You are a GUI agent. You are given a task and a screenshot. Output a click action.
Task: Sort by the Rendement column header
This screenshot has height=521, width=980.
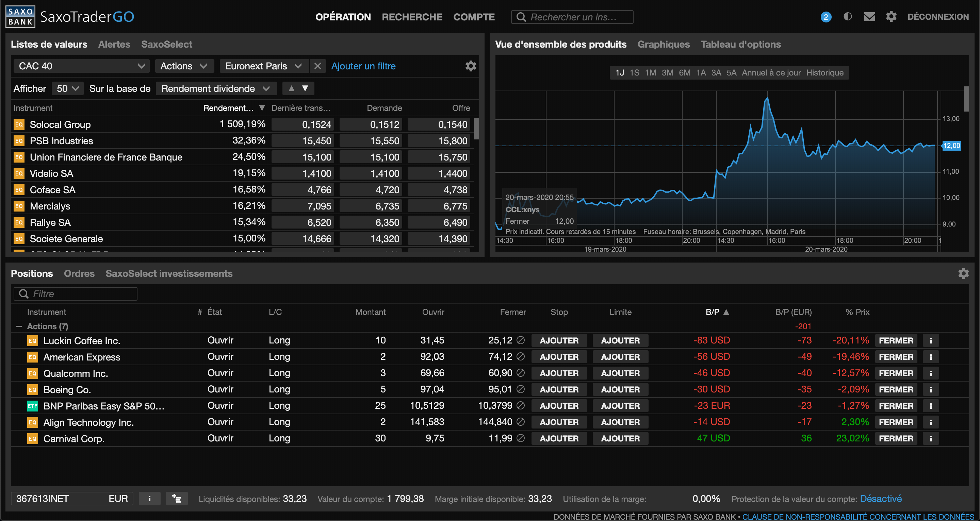pos(234,108)
